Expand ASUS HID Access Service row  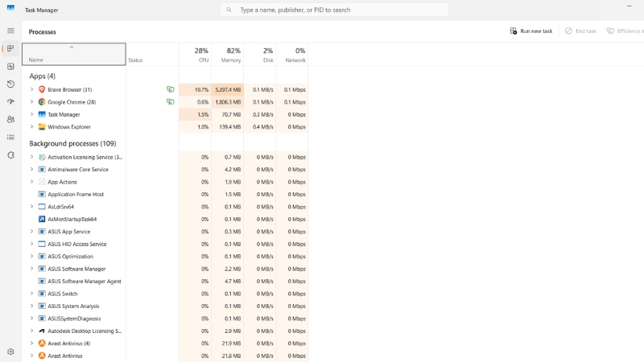point(31,244)
